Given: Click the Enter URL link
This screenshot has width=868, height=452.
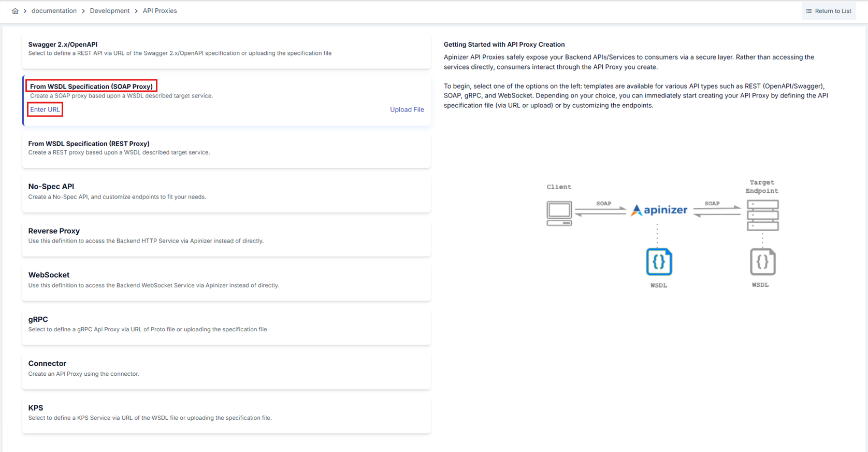Looking at the screenshot, I should (x=45, y=109).
